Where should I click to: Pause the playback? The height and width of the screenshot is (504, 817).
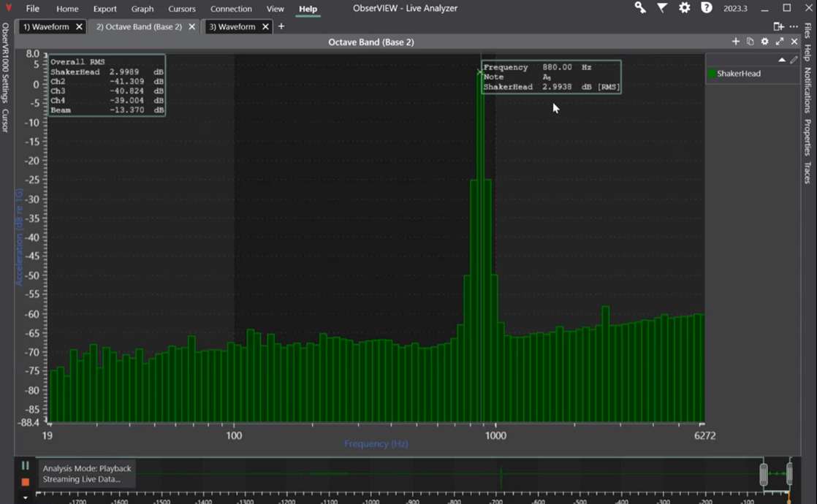point(25,465)
